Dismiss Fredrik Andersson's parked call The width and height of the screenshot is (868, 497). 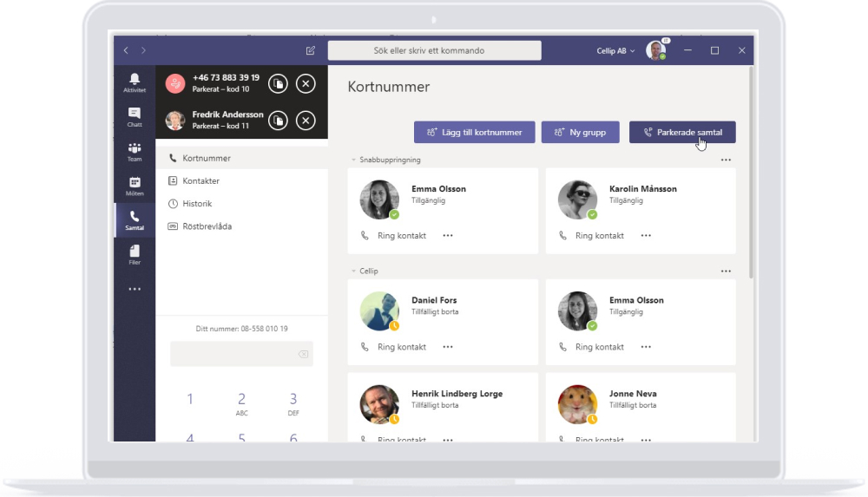tap(306, 120)
